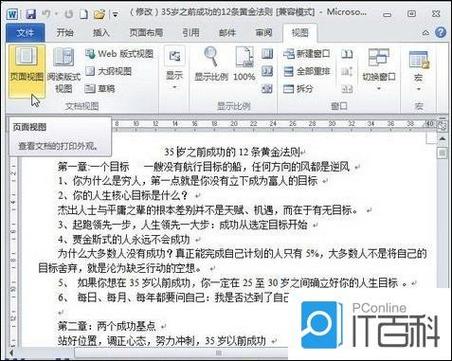This screenshot has width=452, height=361.
Task: Expand the Customize Quick Access Toolbar arrow
Action: [x=115, y=15]
